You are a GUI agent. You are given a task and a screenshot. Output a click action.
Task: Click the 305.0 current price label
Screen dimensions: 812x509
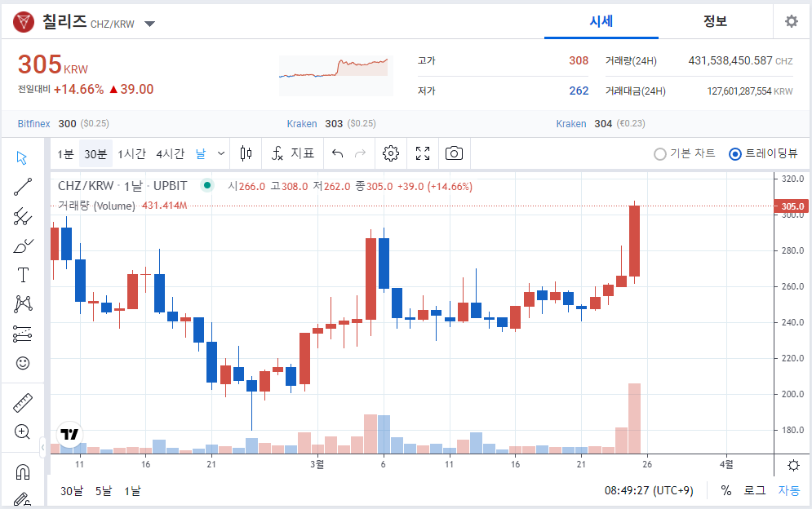(x=792, y=206)
